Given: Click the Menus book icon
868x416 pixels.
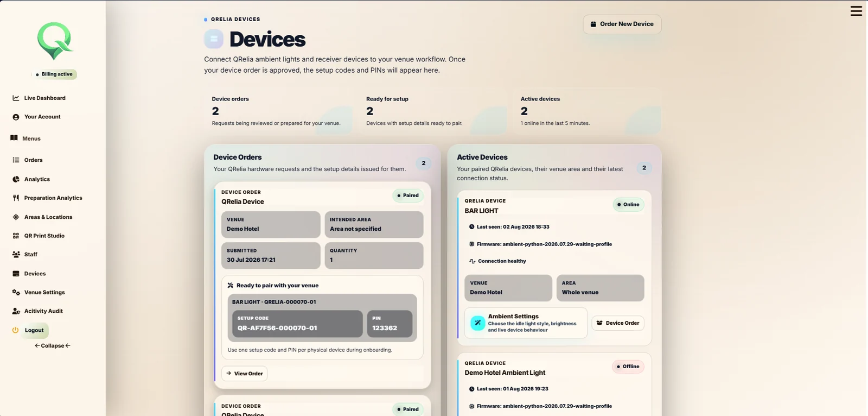Looking at the screenshot, I should [x=14, y=138].
